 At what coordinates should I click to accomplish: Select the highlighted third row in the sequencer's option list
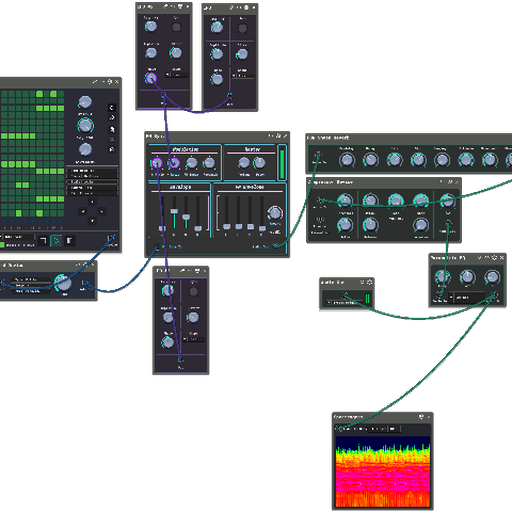[x=92, y=182]
